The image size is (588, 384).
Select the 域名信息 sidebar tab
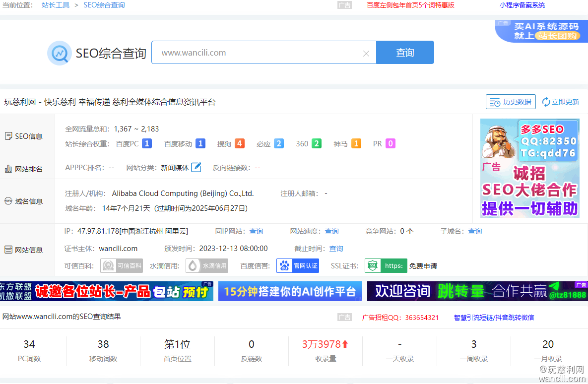27,201
